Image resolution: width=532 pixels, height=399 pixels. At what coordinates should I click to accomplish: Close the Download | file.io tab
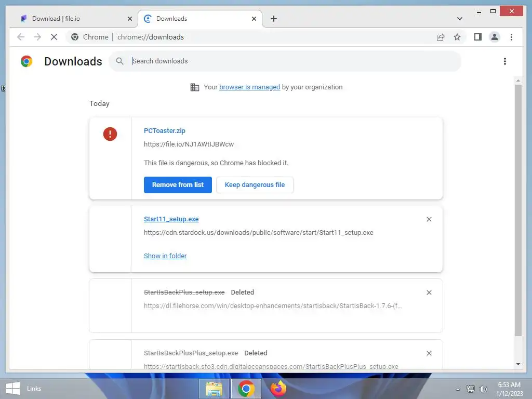[129, 19]
